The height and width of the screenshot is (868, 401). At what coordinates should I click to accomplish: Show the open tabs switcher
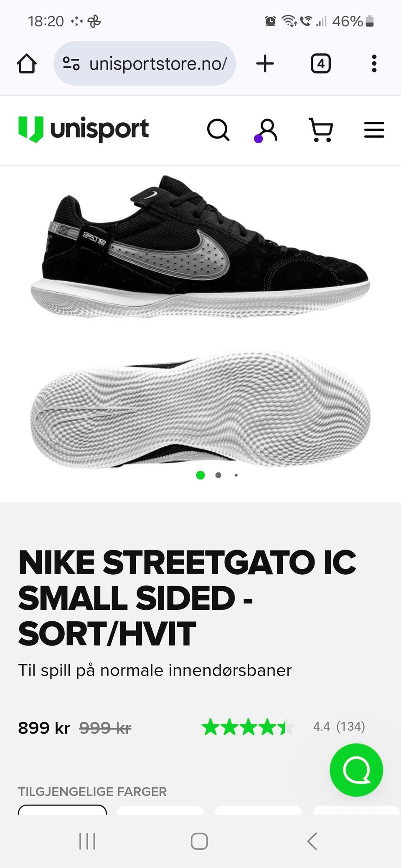320,64
